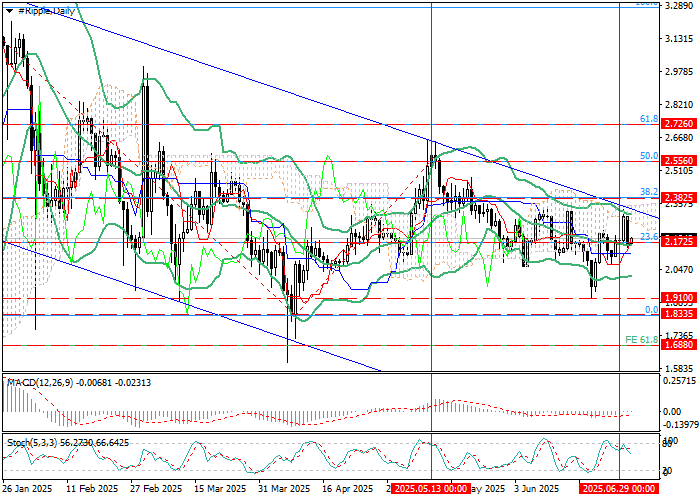The image size is (700, 500).
Task: Select the 2.7260 red price level tag
Action: [x=678, y=125]
